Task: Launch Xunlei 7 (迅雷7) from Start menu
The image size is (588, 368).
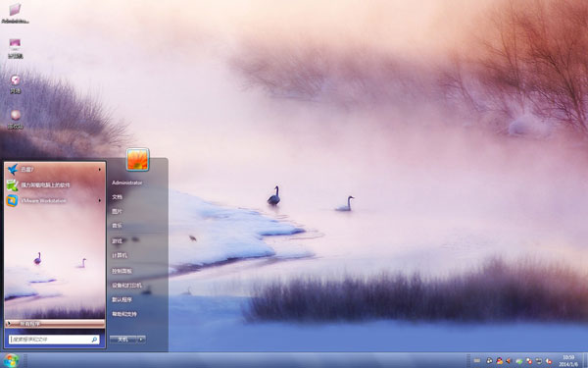Action: tap(55, 170)
